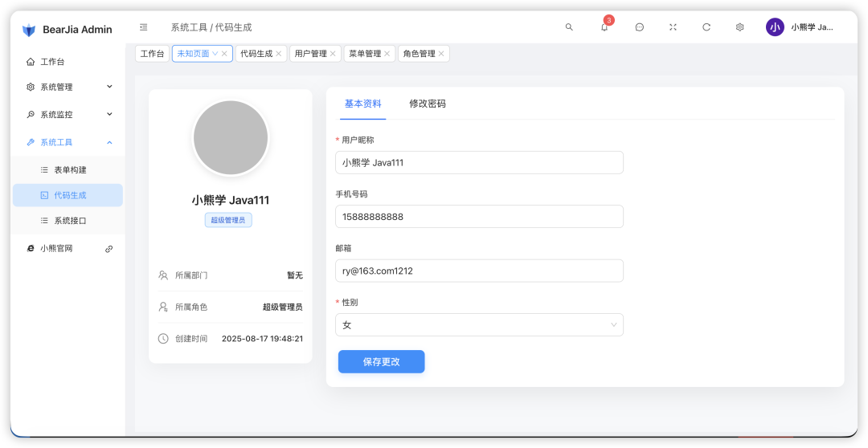868x448 pixels.
Task: Select 表单构建 in the sidebar
Action: 70,170
